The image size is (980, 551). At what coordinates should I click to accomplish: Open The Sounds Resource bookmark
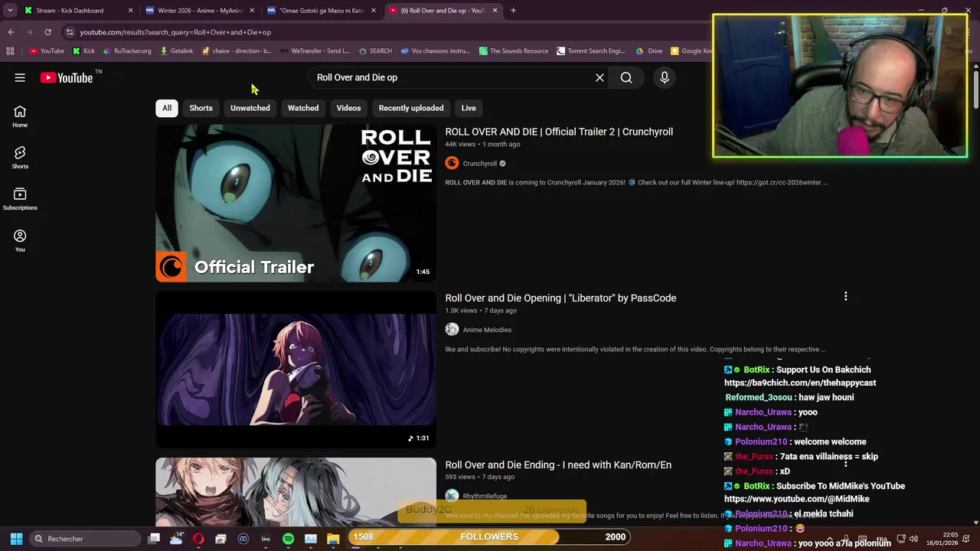(x=514, y=51)
